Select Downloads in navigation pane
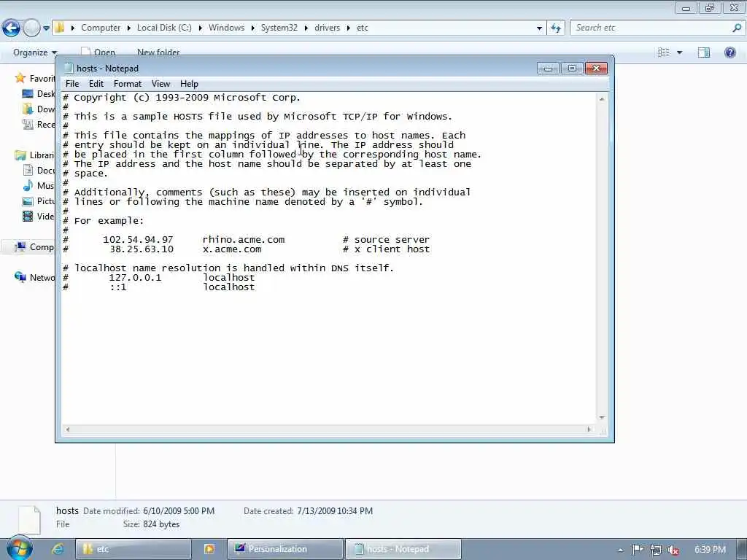 click(39, 109)
